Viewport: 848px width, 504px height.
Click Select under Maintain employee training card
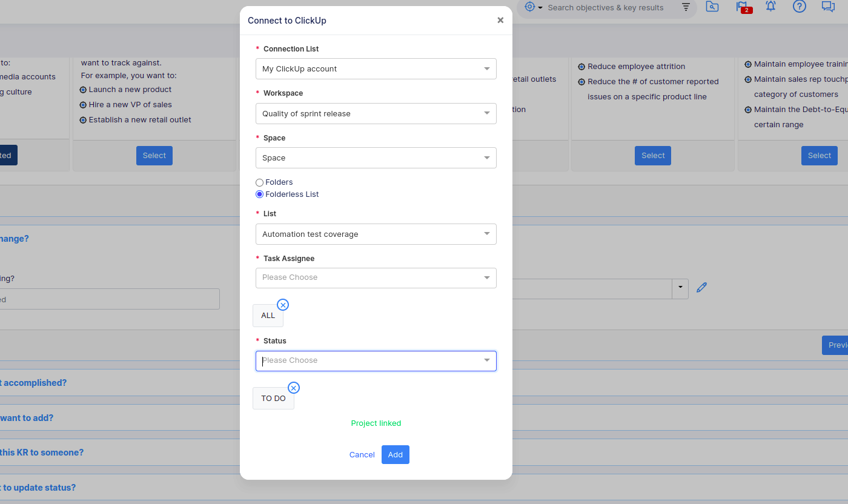[820, 155]
